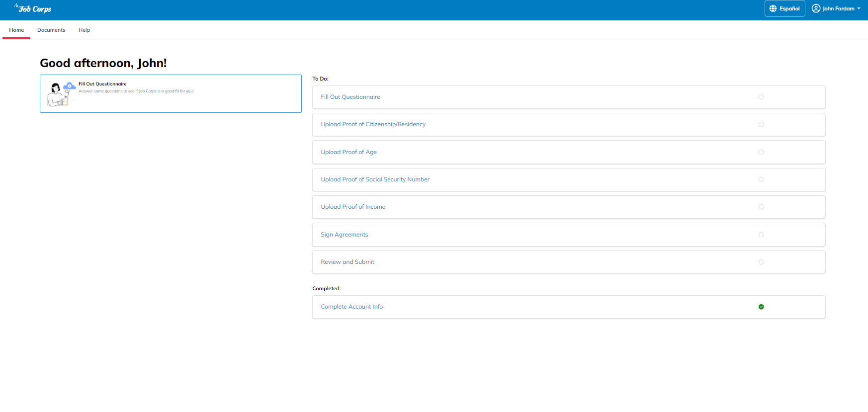This screenshot has width=868, height=412.
Task: Click the user avatar icon for John Fordam
Action: 816,8
